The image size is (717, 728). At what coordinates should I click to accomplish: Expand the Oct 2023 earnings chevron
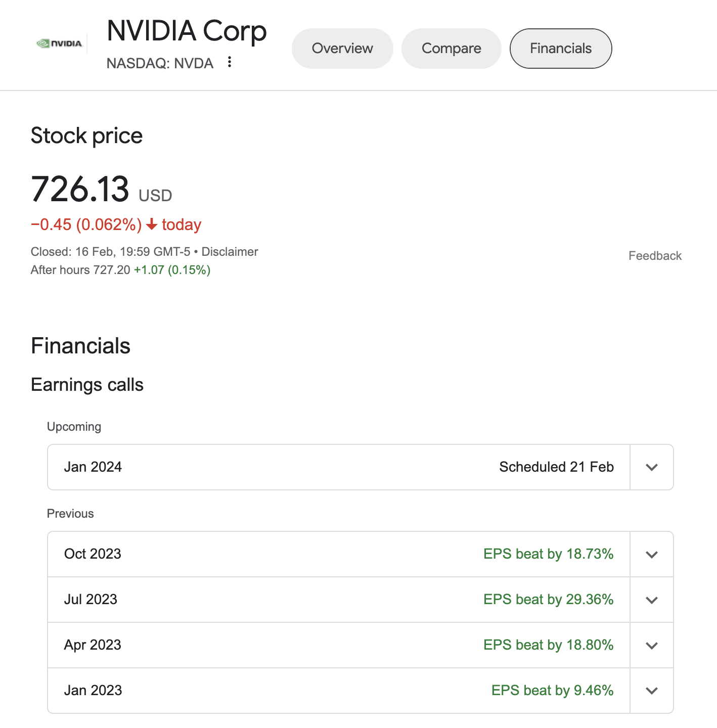tap(652, 554)
